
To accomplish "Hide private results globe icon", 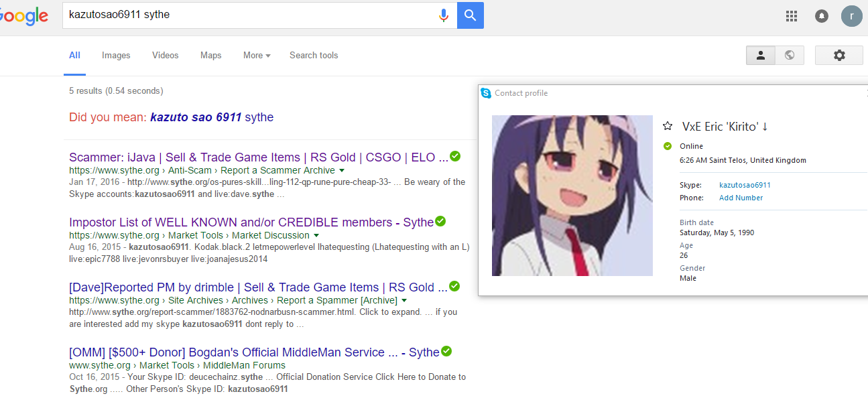I will click(790, 56).
